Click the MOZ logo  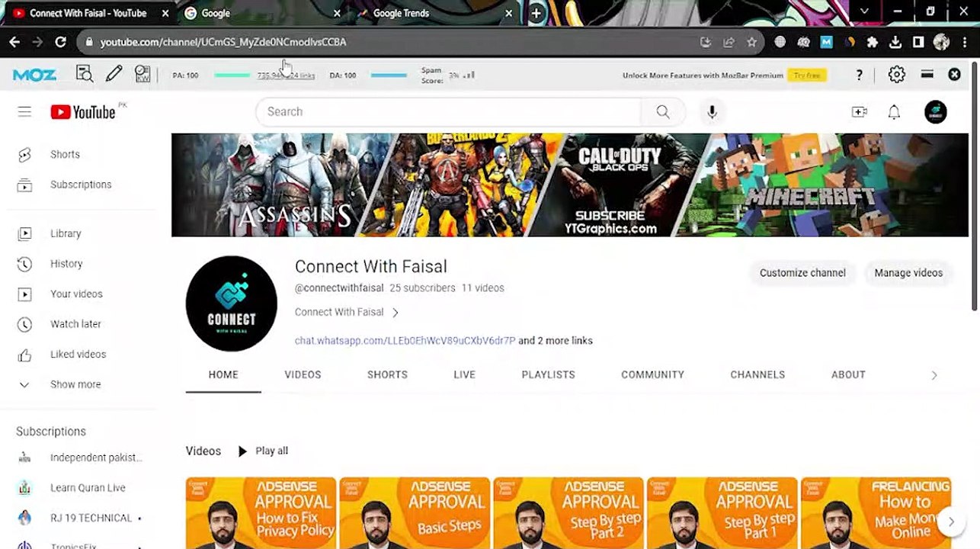pos(34,75)
